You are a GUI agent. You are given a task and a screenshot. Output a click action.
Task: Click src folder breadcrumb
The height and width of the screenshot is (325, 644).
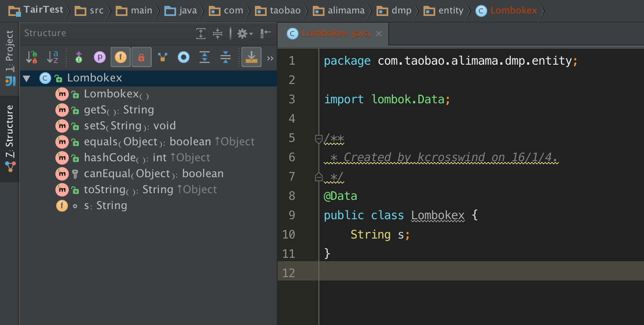89,10
